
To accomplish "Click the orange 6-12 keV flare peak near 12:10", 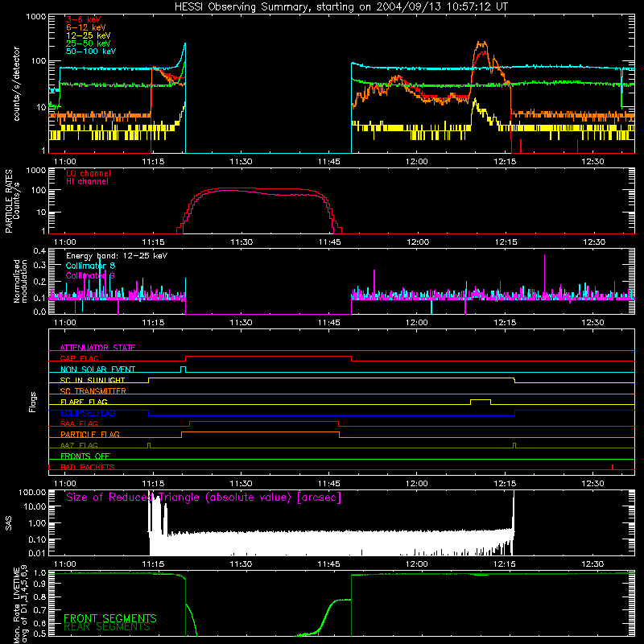I will tap(481, 43).
